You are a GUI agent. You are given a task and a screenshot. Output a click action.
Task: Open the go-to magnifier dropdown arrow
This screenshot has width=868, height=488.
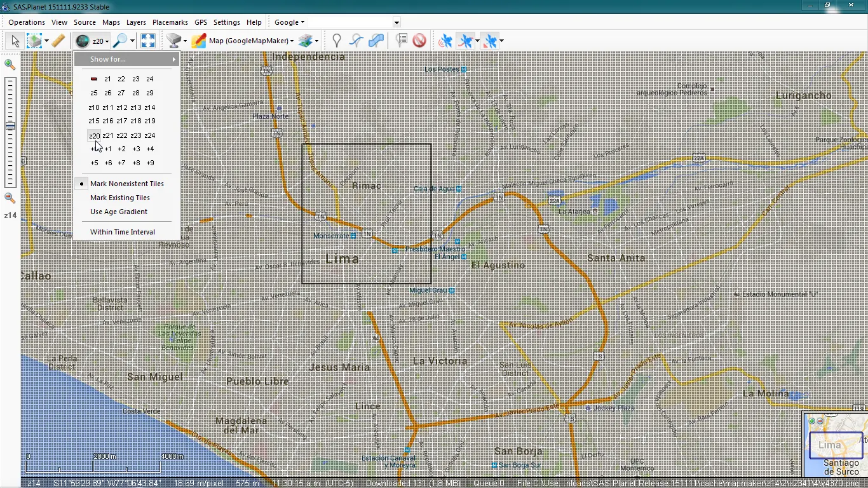pos(132,41)
